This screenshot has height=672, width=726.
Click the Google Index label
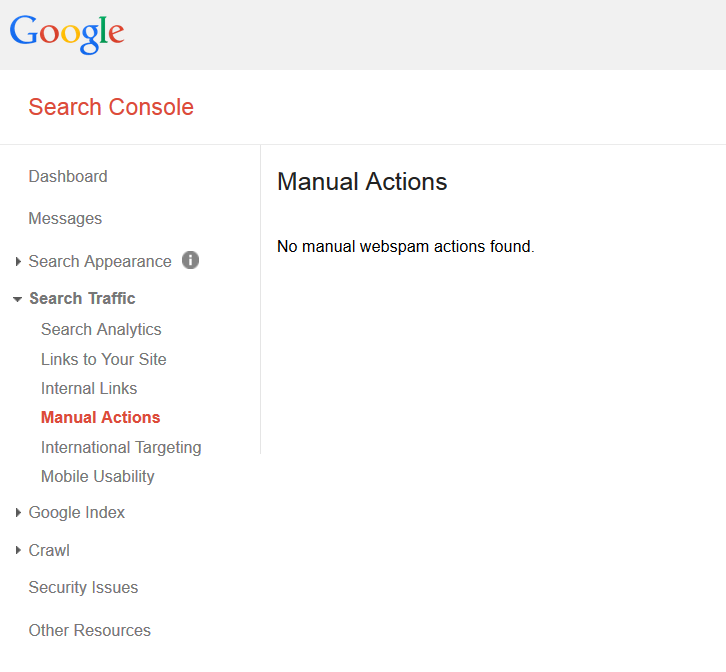click(x=77, y=513)
